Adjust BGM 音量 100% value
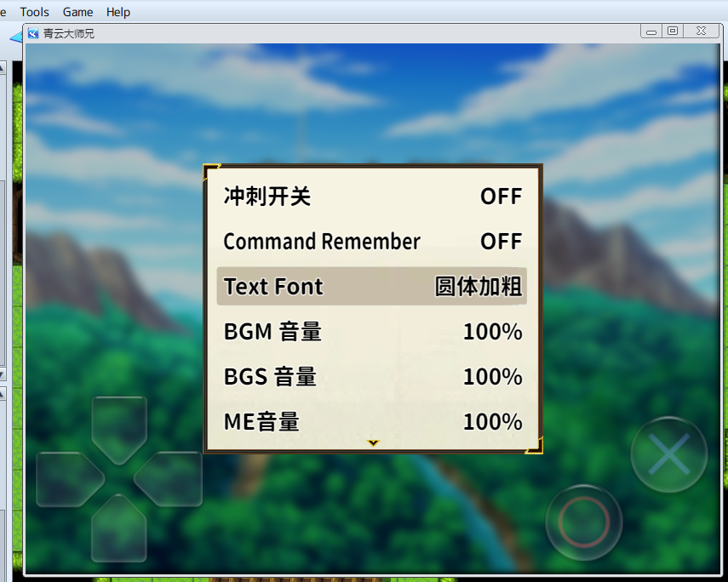 (493, 331)
